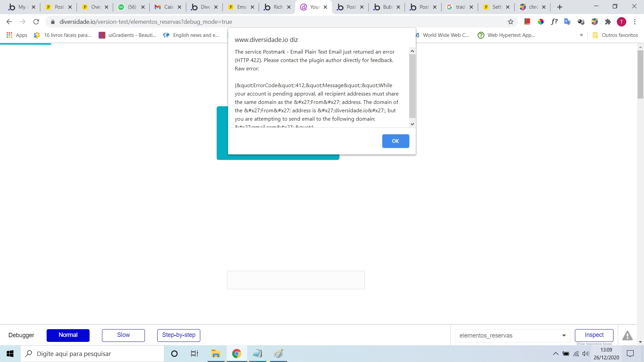Open battery status icon
The image size is (644, 362).
[566, 354]
